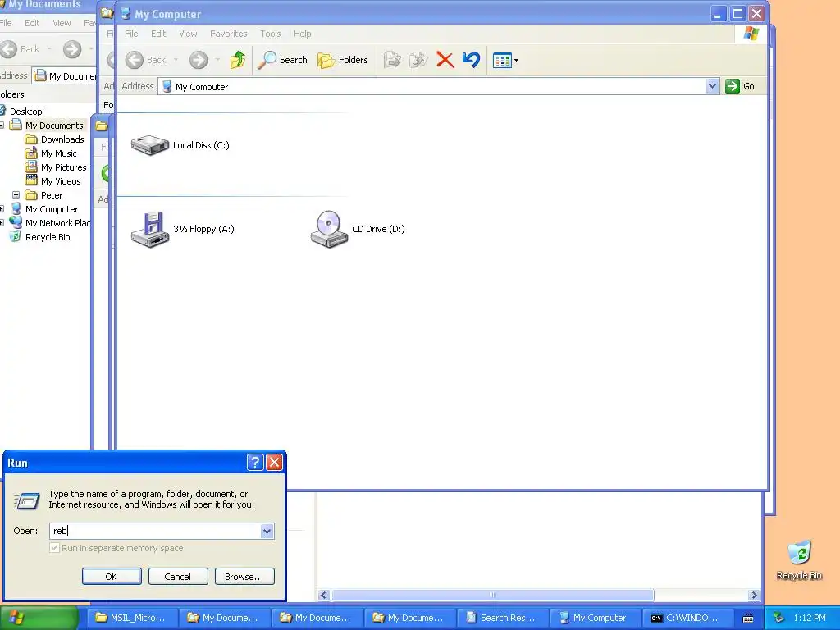Switch to My Computer taskbar button
The width and height of the screenshot is (840, 630).
pos(594,618)
